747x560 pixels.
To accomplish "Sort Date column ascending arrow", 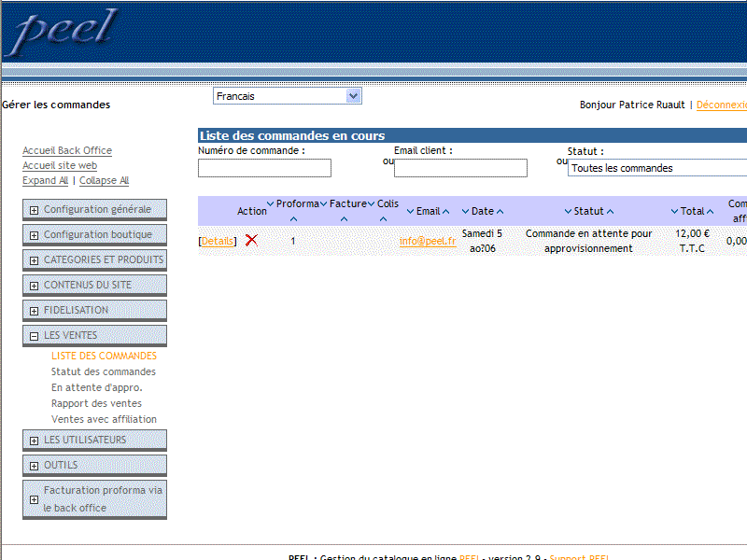I will click(x=500, y=212).
